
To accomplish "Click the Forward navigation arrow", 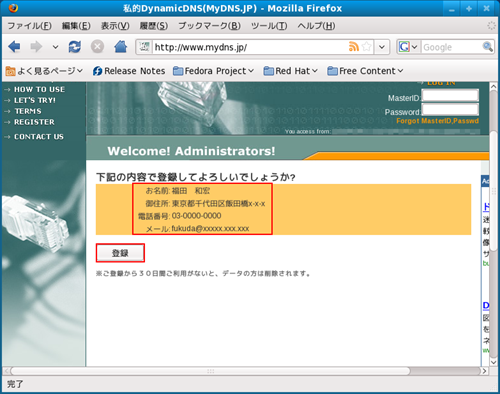I will click(x=36, y=47).
